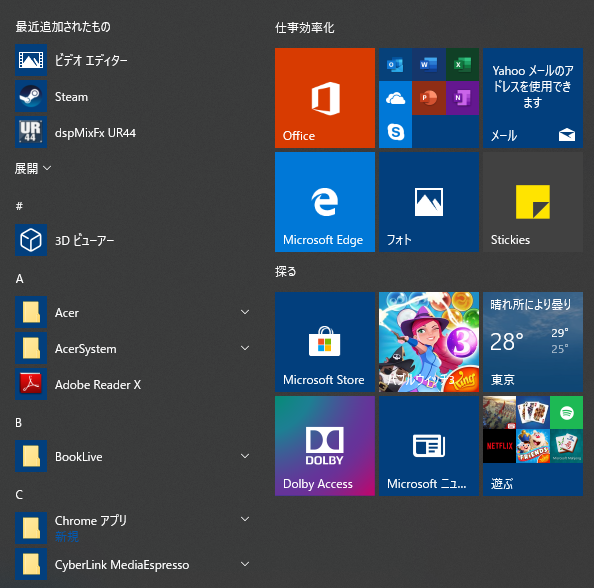Launch Microsoft Edge tile
Viewport: 594px width, 588px height.
point(325,202)
